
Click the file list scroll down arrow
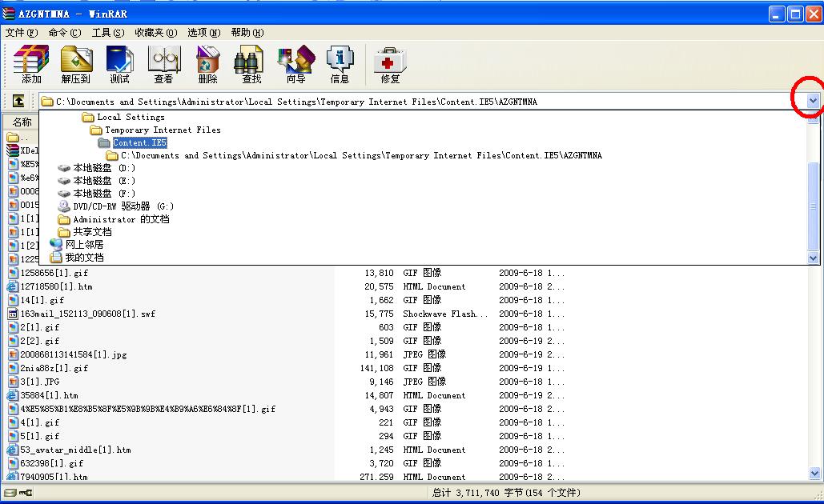(814, 474)
